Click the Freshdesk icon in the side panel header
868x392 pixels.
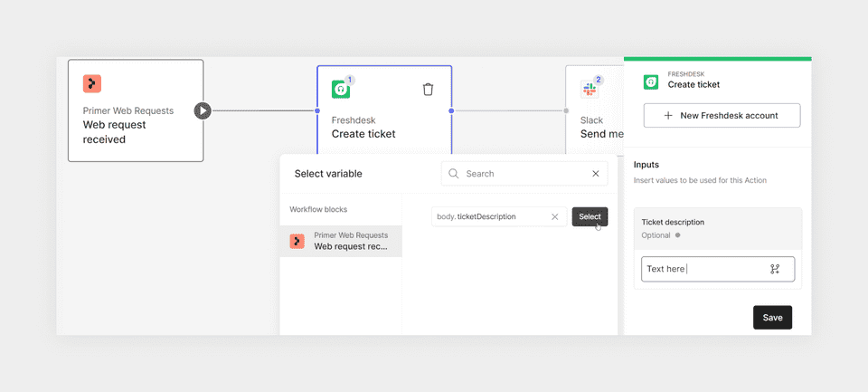[651, 82]
